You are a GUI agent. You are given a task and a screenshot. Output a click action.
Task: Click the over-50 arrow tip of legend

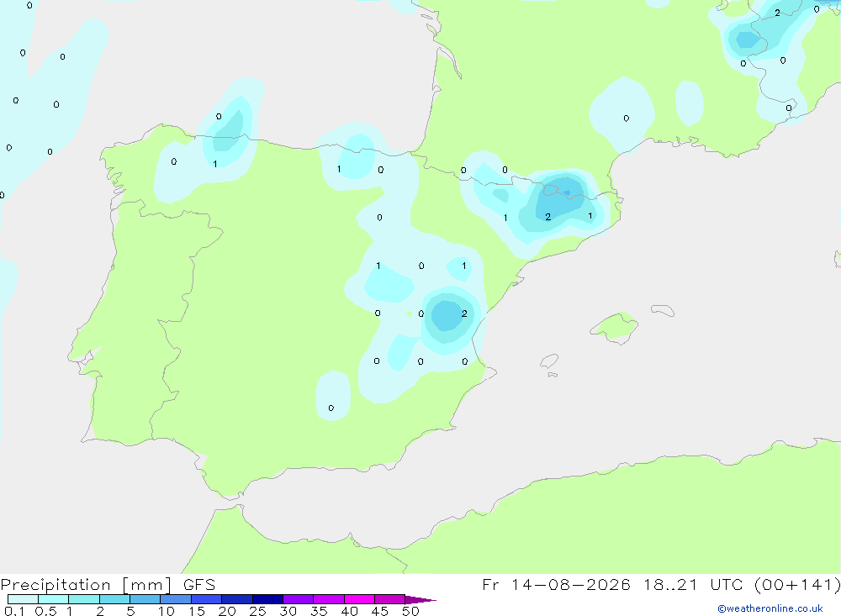point(420,600)
